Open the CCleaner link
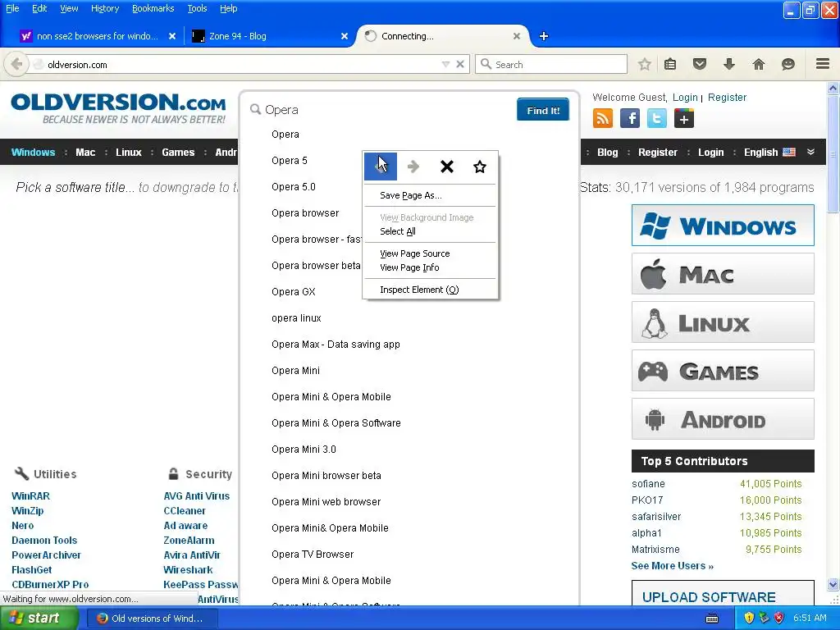Image resolution: width=840 pixels, height=630 pixels. [x=185, y=511]
